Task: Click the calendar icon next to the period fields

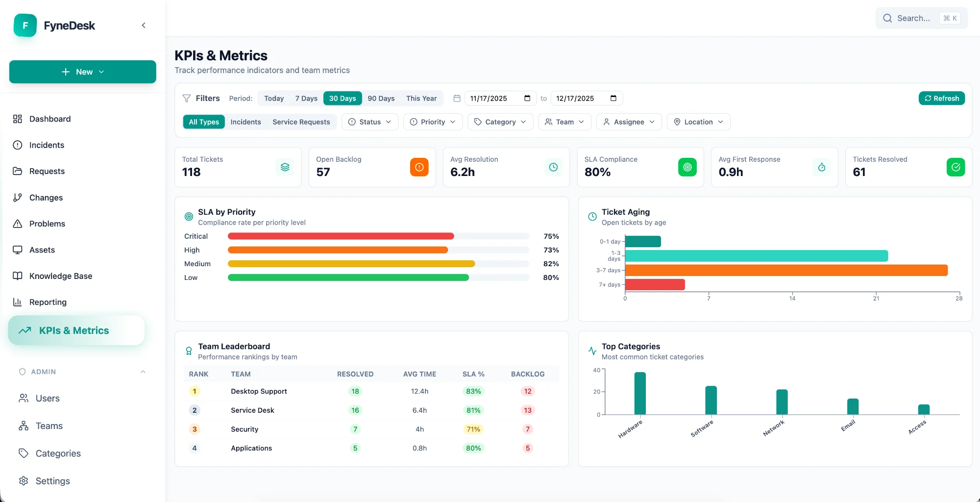Action: point(456,98)
